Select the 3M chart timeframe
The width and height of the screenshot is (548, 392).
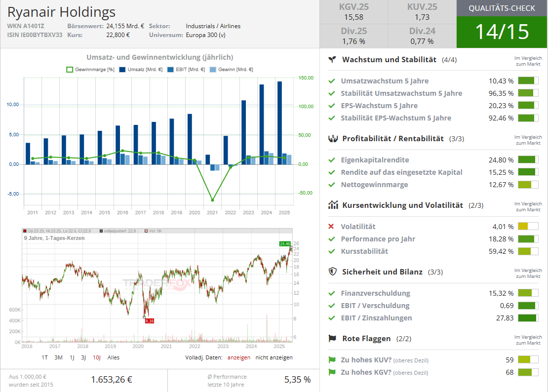[58, 357]
